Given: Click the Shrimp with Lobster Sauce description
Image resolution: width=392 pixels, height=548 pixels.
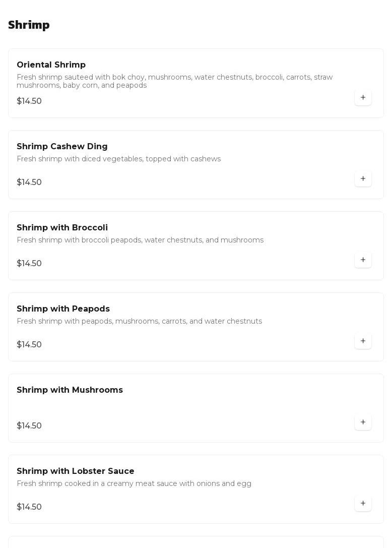Looking at the screenshot, I should [x=134, y=484].
